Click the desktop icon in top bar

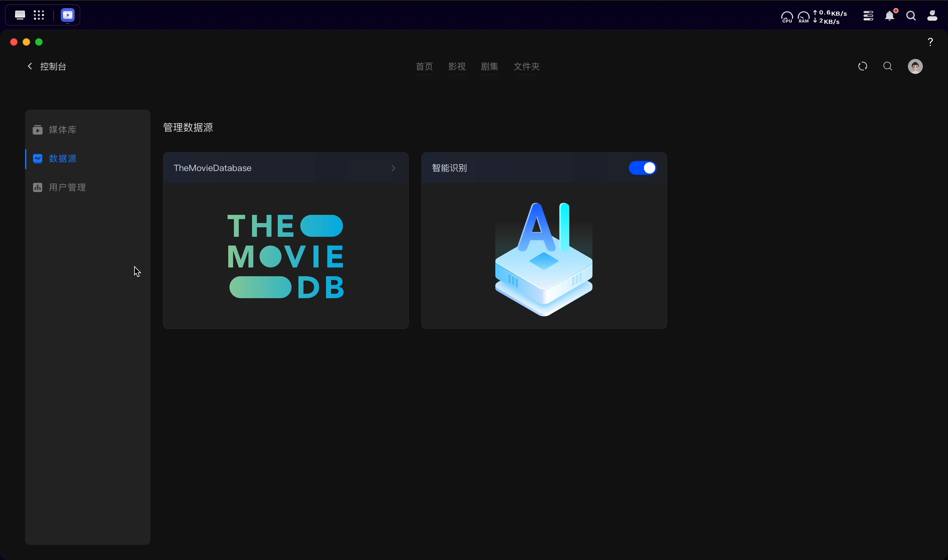(x=20, y=15)
